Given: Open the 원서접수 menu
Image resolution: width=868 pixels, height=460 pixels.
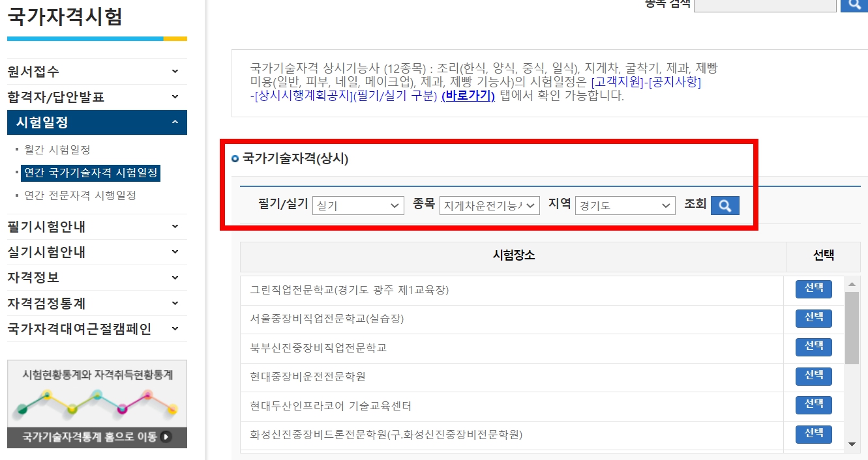Looking at the screenshot, I should (97, 71).
